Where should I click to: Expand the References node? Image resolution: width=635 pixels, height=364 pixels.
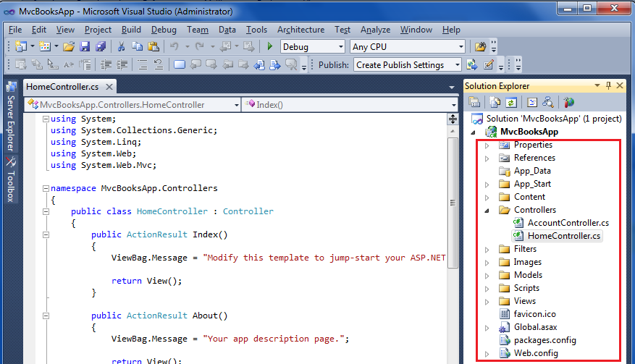click(487, 158)
